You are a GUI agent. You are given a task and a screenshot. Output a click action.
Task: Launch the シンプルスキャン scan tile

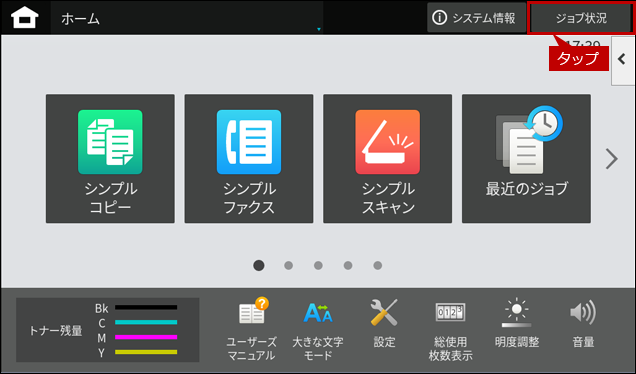pyautogui.click(x=387, y=159)
